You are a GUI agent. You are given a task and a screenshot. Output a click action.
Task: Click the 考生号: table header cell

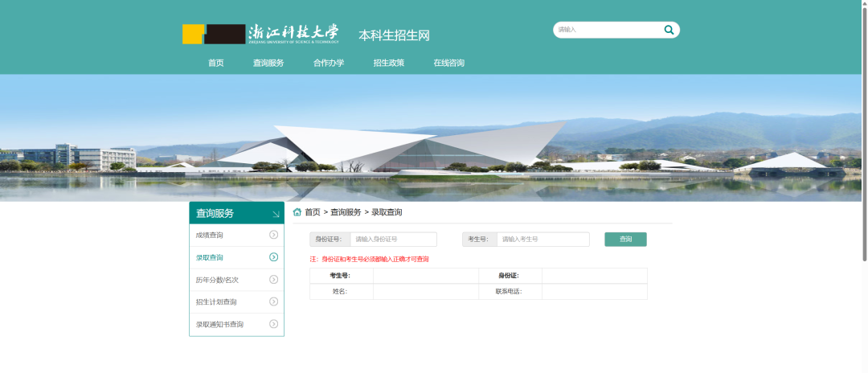click(341, 276)
